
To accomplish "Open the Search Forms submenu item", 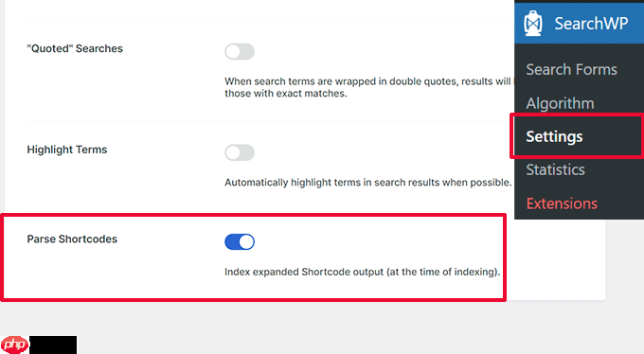I will (x=571, y=69).
